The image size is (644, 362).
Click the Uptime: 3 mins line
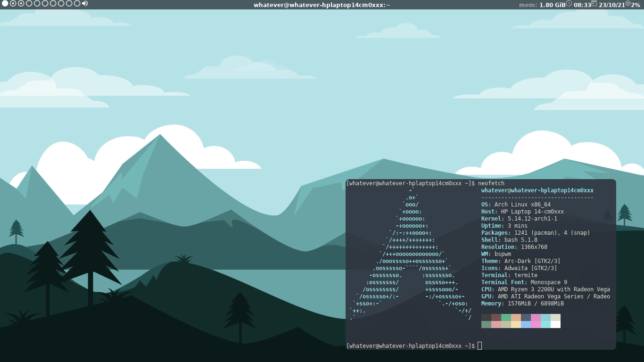pos(504,226)
